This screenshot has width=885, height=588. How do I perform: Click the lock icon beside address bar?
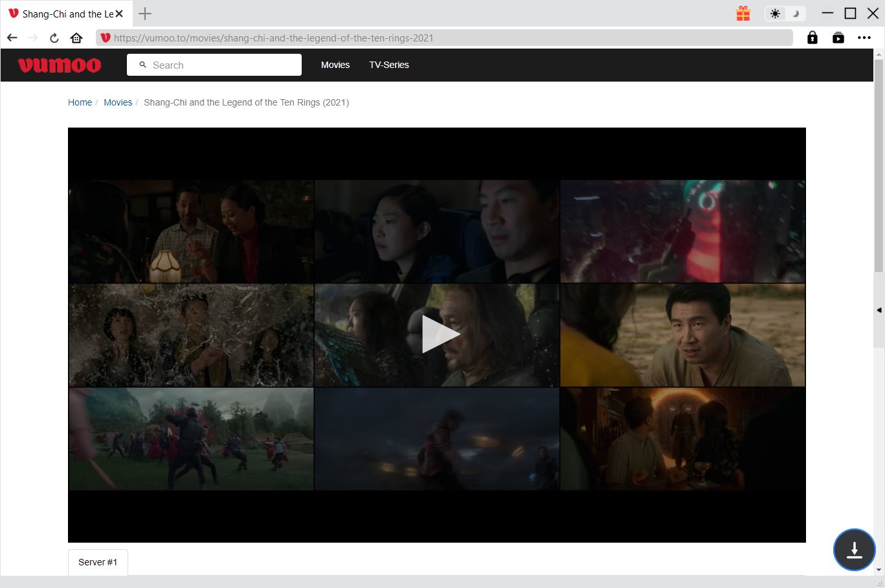(x=812, y=38)
